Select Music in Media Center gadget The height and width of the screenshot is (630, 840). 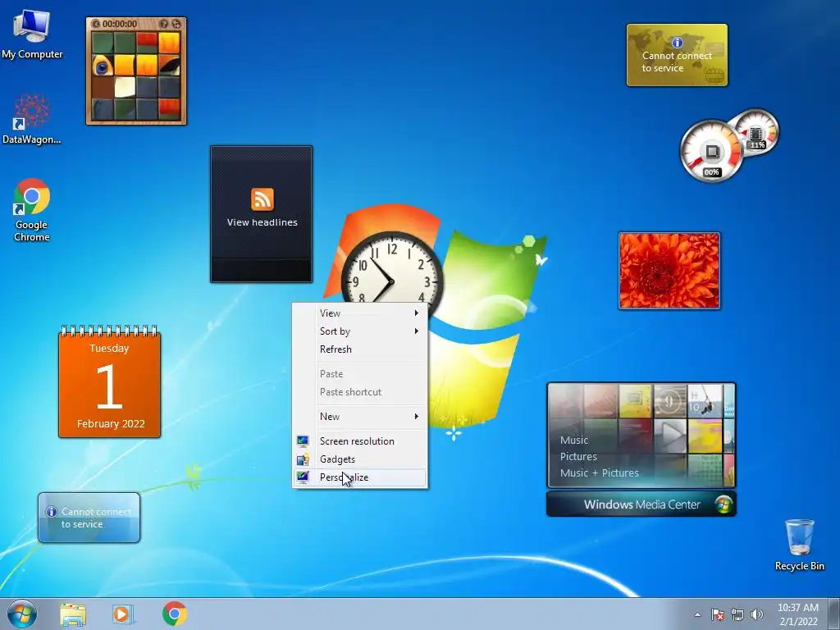click(574, 441)
